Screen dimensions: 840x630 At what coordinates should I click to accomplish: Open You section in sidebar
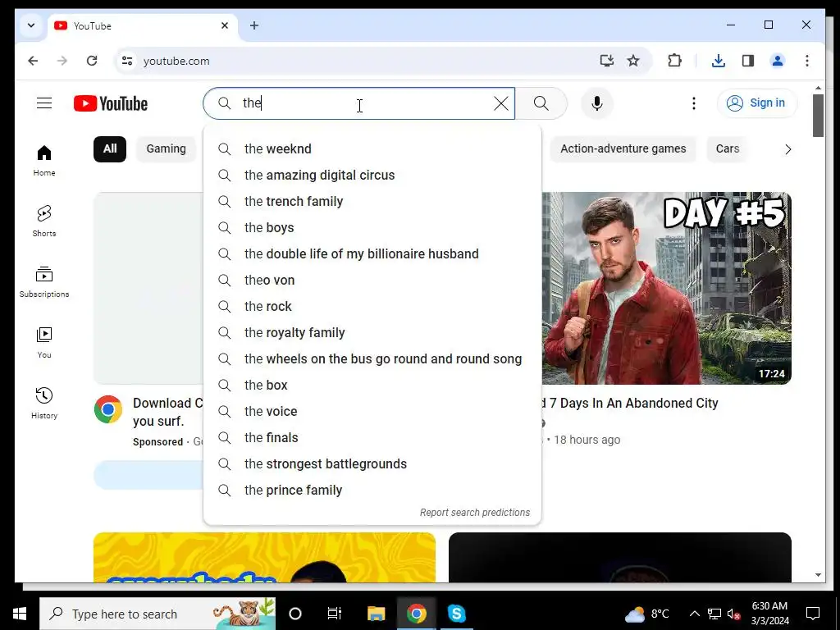point(44,342)
